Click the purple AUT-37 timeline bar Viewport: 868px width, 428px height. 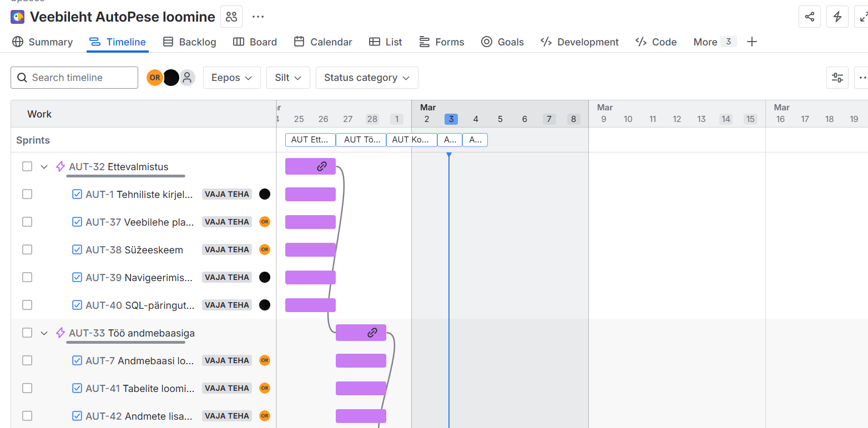pyautogui.click(x=310, y=222)
